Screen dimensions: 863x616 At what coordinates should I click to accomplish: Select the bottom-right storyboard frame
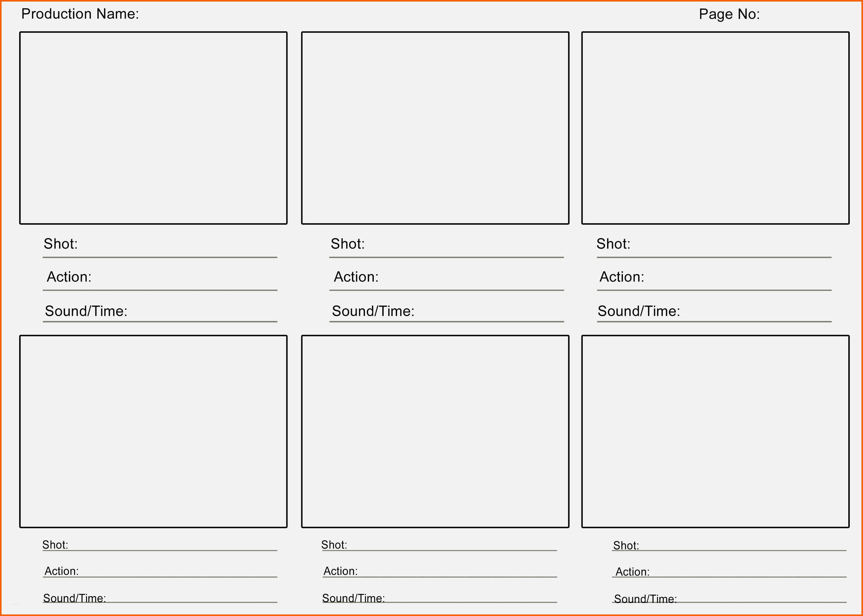(x=715, y=431)
